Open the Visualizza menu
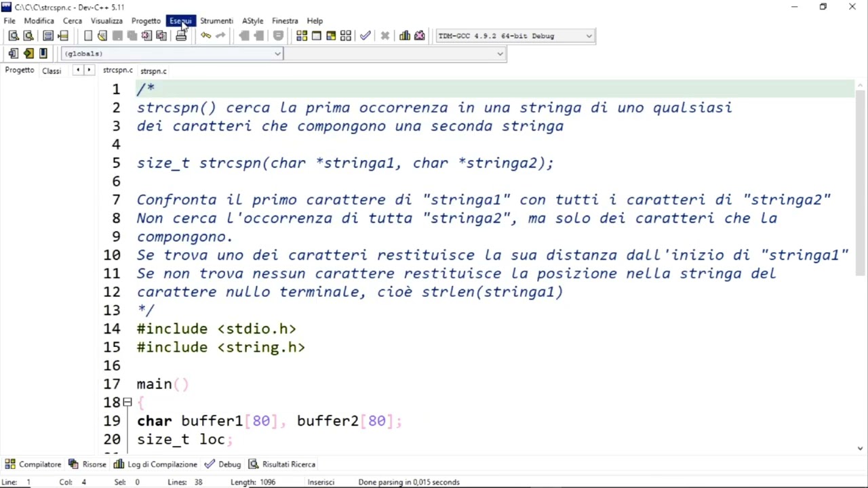Viewport: 868px width, 488px height. coord(106,21)
